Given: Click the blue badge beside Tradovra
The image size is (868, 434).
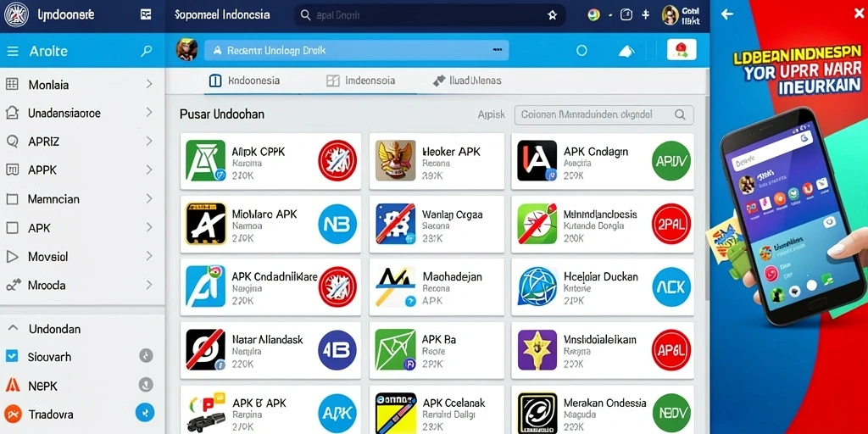Looking at the screenshot, I should pyautogui.click(x=145, y=413).
